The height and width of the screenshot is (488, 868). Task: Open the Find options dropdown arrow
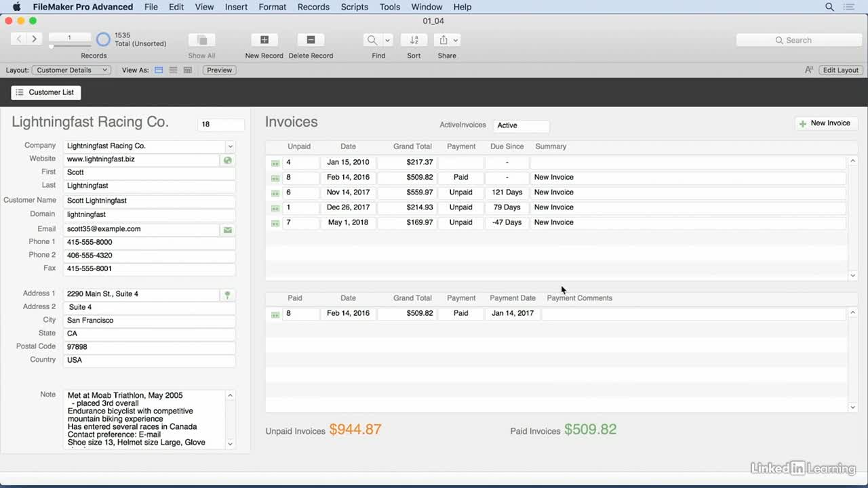point(388,40)
